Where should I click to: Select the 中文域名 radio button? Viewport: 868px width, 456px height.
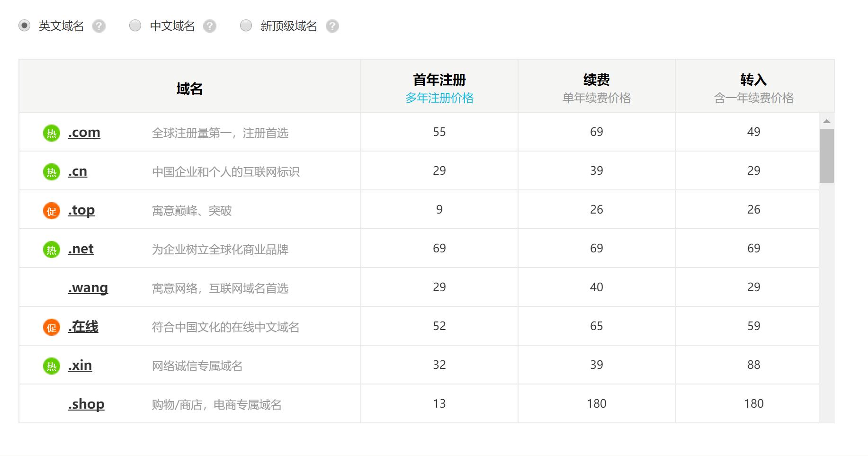point(135,26)
